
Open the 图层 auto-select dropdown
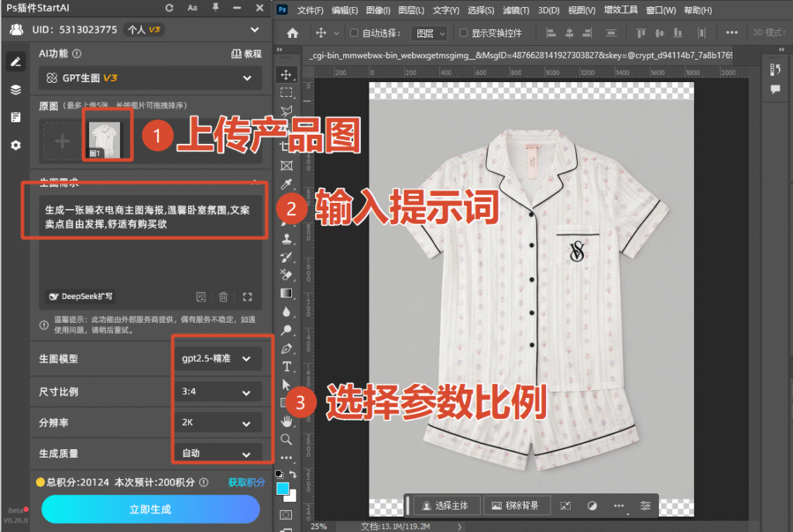429,33
